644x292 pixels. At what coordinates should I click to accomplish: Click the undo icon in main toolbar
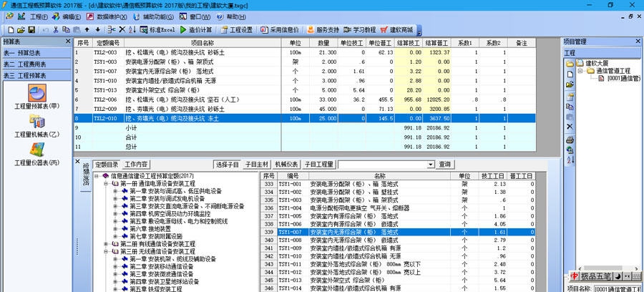point(45,29)
